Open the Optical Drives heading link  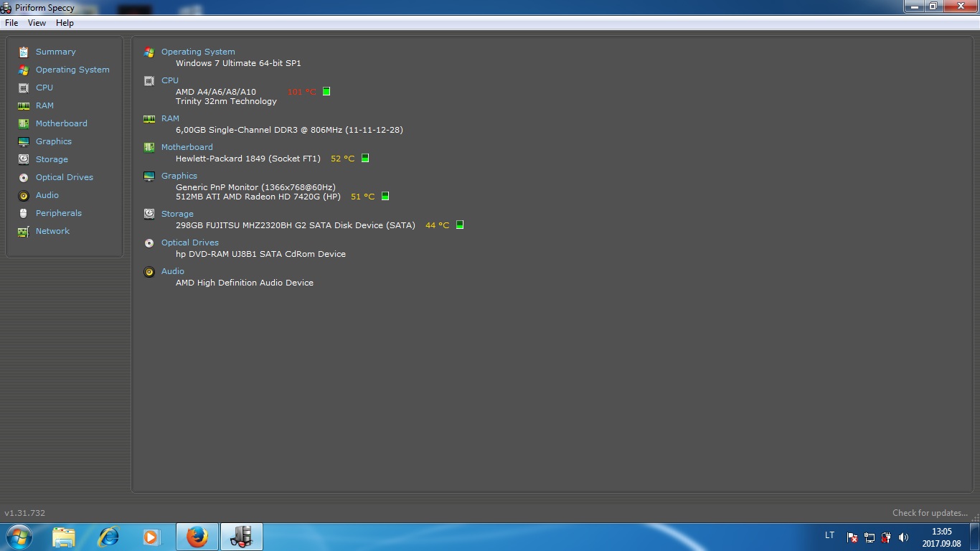(x=190, y=242)
